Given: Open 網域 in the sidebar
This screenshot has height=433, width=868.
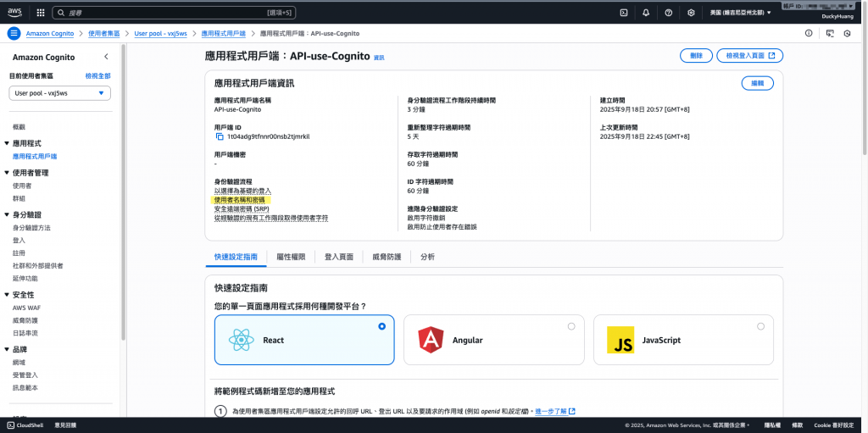Looking at the screenshot, I should click(x=19, y=362).
